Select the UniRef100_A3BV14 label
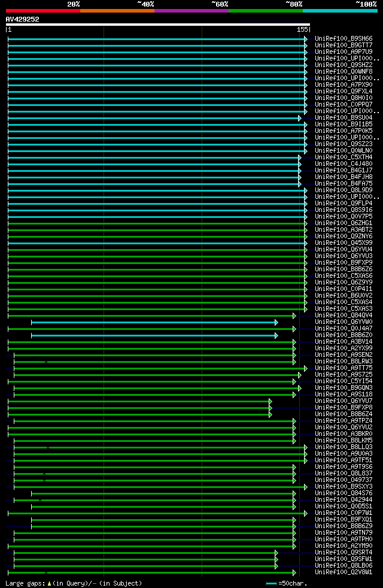383x588 pixels. (344, 342)
